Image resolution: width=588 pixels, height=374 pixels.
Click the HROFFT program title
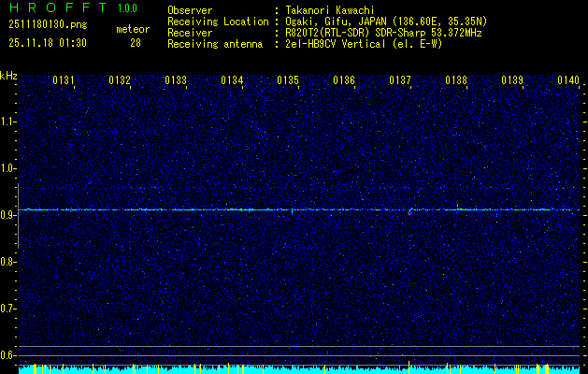[x=57, y=7]
